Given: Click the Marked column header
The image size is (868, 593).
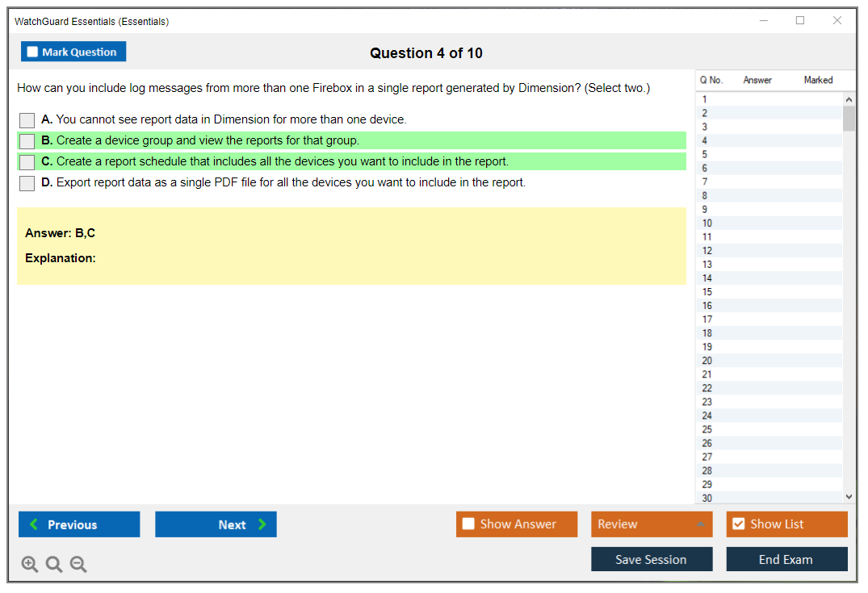Looking at the screenshot, I should coord(818,80).
